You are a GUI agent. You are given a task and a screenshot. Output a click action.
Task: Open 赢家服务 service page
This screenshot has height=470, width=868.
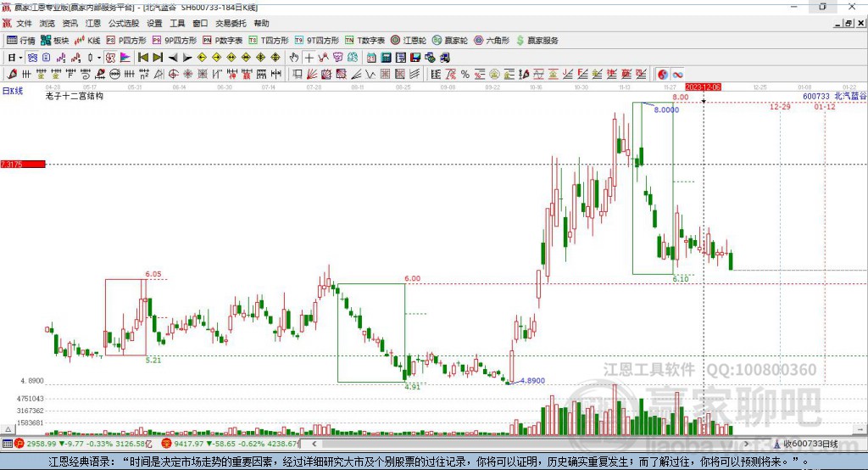(537, 41)
